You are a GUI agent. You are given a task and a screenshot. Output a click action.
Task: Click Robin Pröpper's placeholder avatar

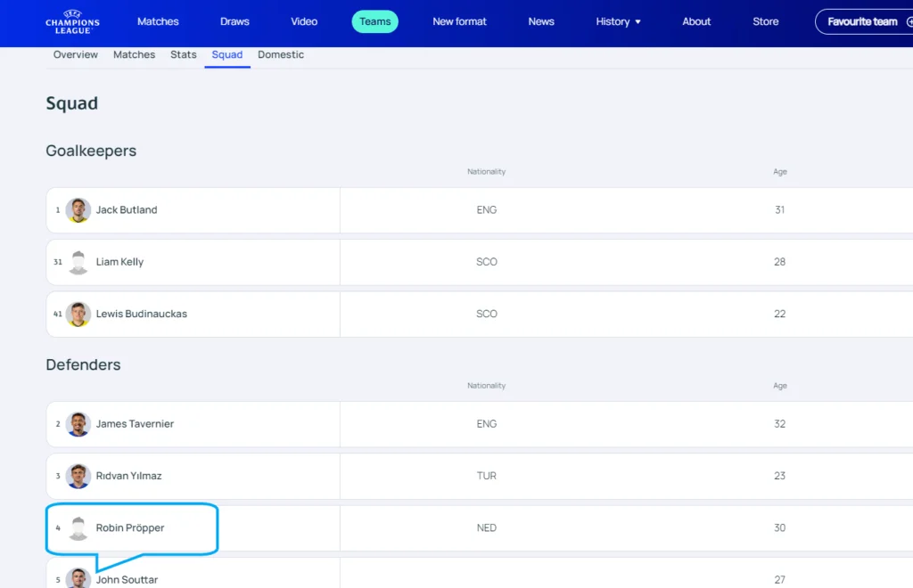point(78,527)
